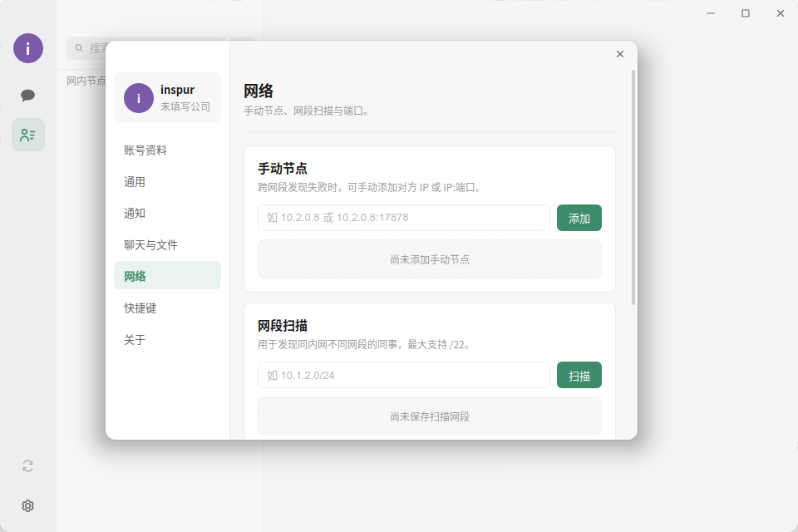
Task: Maximize the application window
Action: point(746,13)
